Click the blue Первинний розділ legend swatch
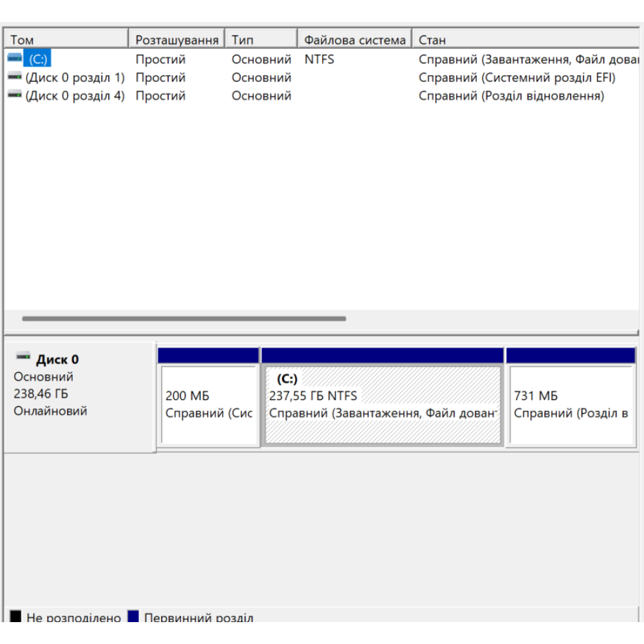 [x=134, y=616]
